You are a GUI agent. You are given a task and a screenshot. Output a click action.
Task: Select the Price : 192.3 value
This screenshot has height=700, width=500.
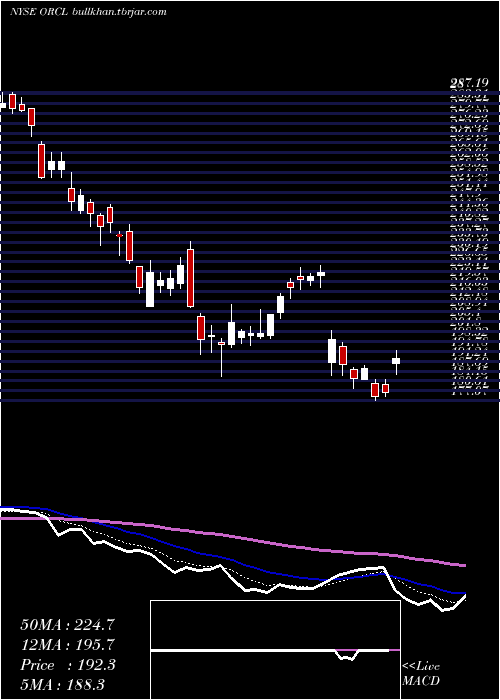(68, 665)
